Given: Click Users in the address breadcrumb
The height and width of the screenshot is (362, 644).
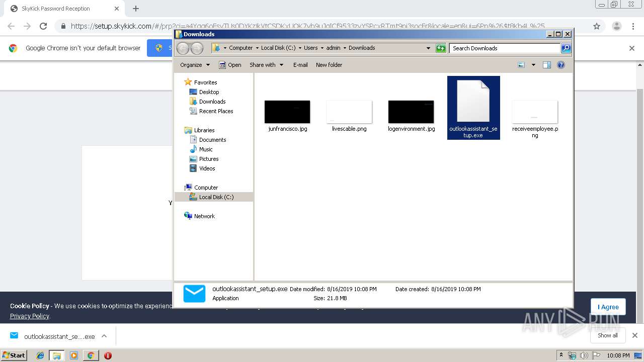Looking at the screenshot, I should coord(310,48).
